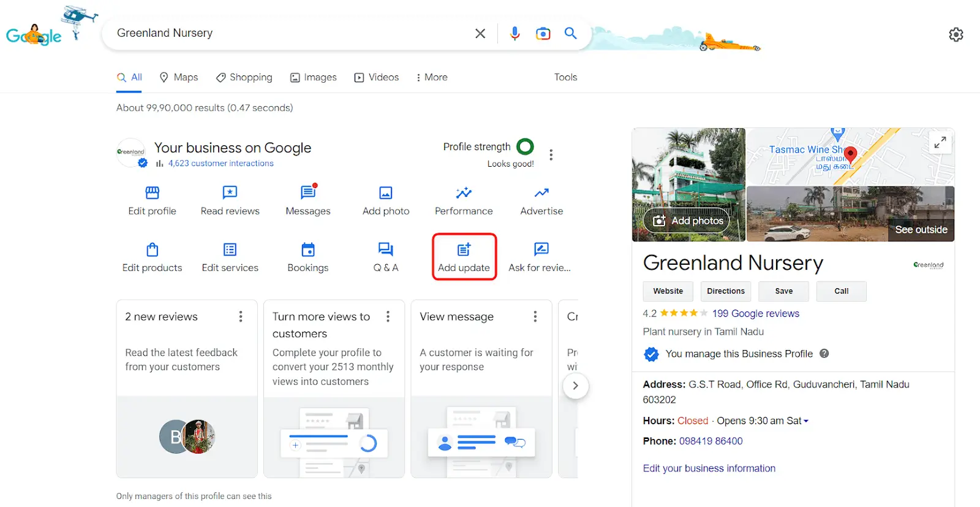The width and height of the screenshot is (980, 507).
Task: Open Edit products
Action: point(152,258)
